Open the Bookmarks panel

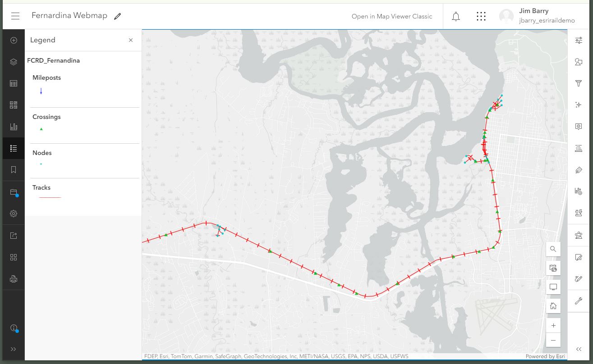(x=14, y=170)
